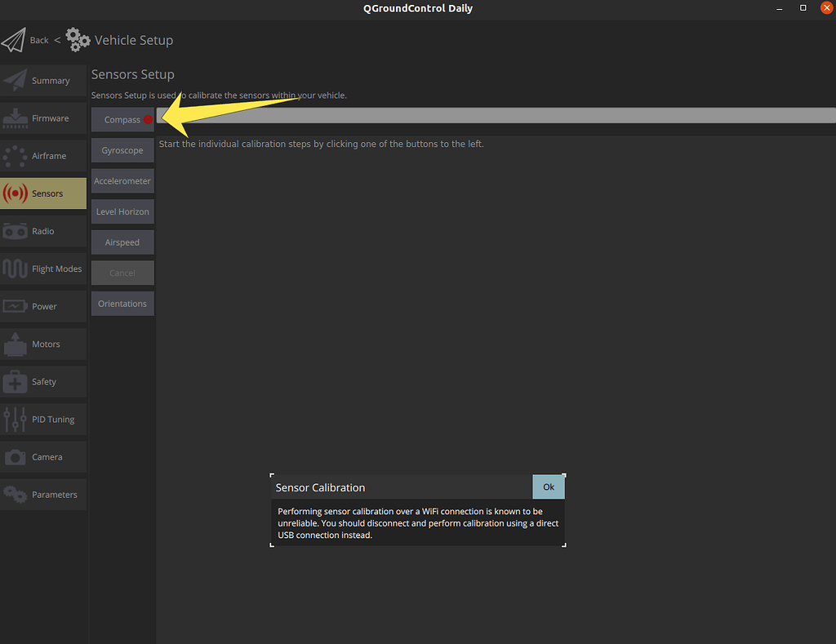Click the Power battery icon

(x=16, y=306)
